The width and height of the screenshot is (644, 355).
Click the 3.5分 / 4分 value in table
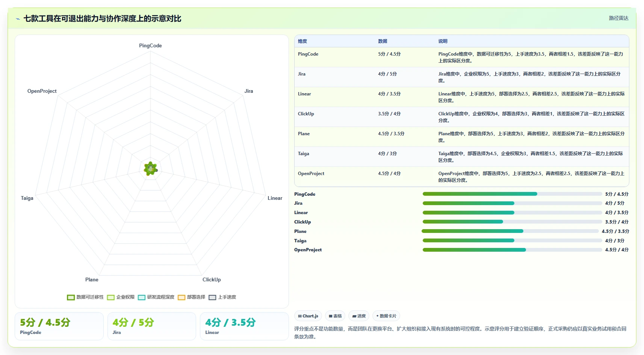389,114
